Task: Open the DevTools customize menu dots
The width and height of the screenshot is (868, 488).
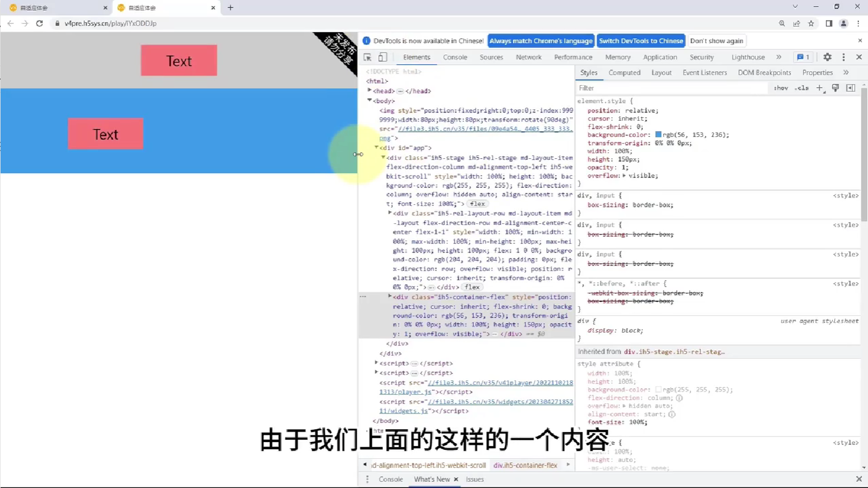Action: [x=843, y=57]
